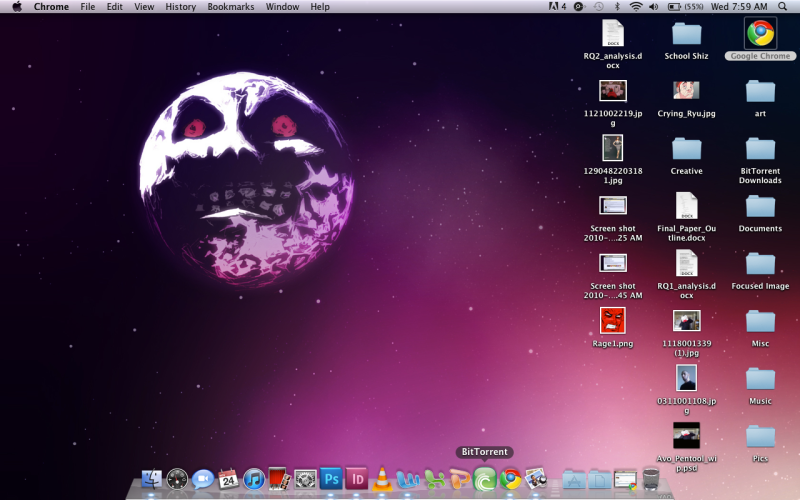
Task: Open the Edit menu
Action: click(x=114, y=7)
